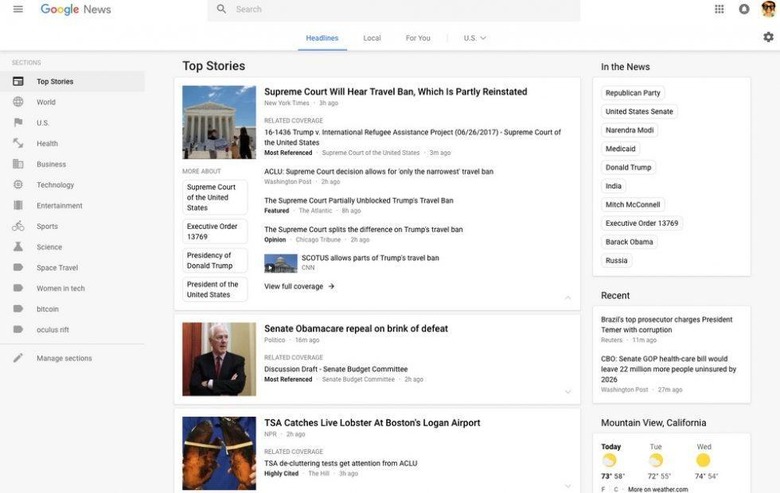This screenshot has width=780, height=493.
Task: Open the Google apps grid
Action: [719, 9]
